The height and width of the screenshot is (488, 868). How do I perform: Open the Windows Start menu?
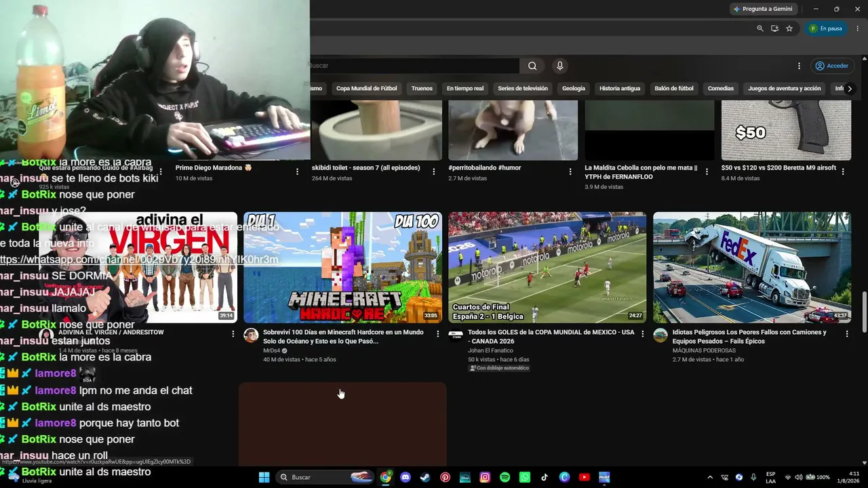tap(264, 477)
